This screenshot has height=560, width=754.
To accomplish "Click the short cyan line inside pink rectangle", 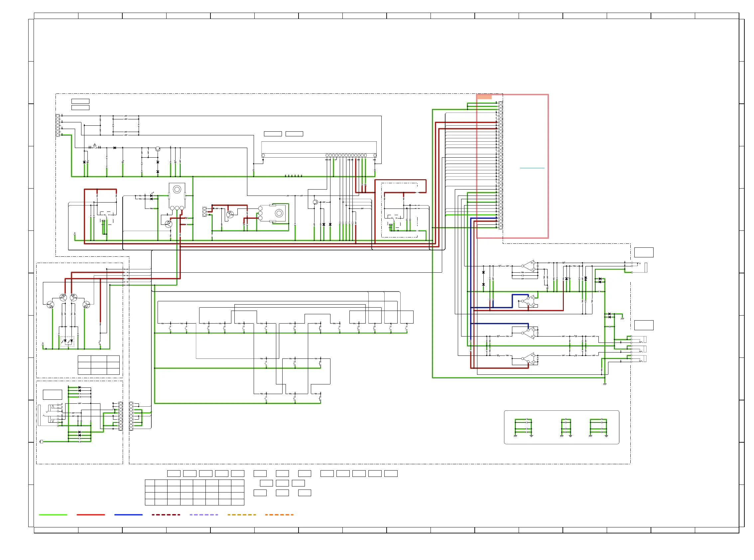I will [532, 168].
